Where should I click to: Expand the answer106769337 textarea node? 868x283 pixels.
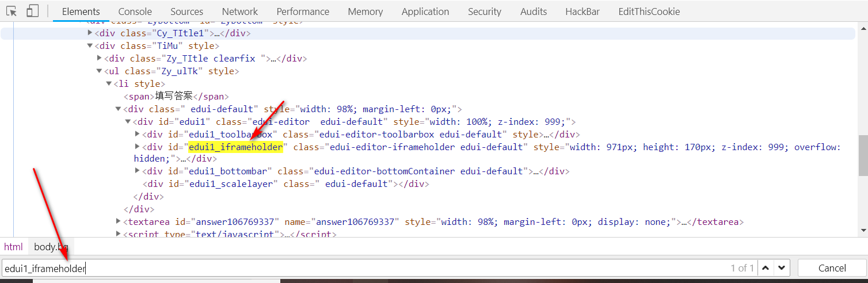click(x=119, y=221)
